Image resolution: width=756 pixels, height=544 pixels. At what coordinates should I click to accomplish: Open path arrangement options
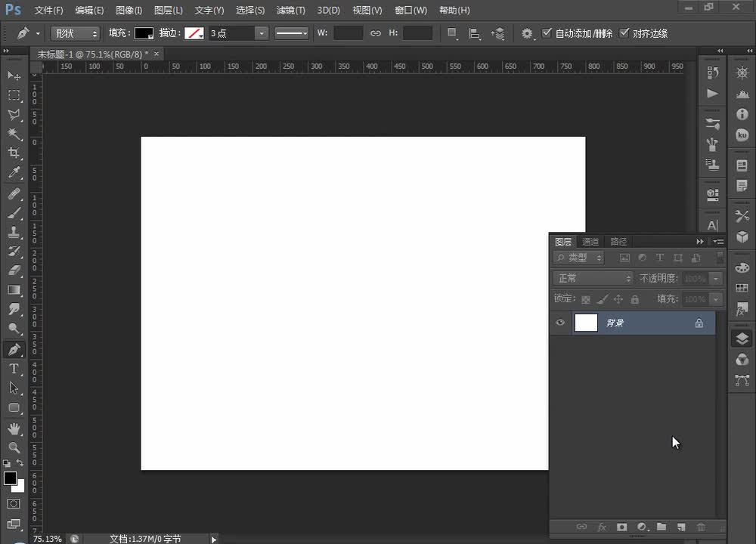tap(497, 33)
